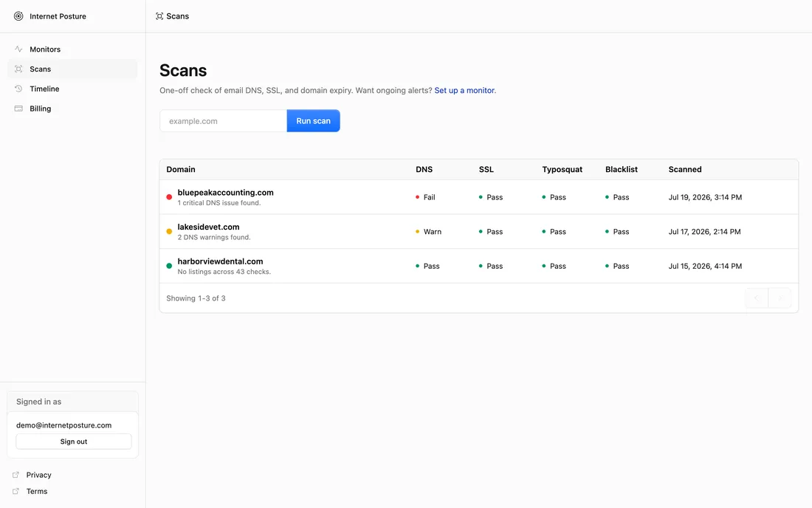Click the Internet Posture logo icon
Screen dimensions: 812x508
[18, 16]
